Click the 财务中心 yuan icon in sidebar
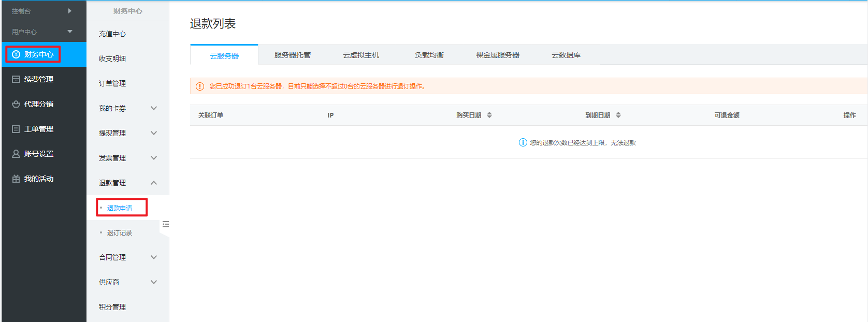Screen dimensions: 868x322 click(16, 54)
